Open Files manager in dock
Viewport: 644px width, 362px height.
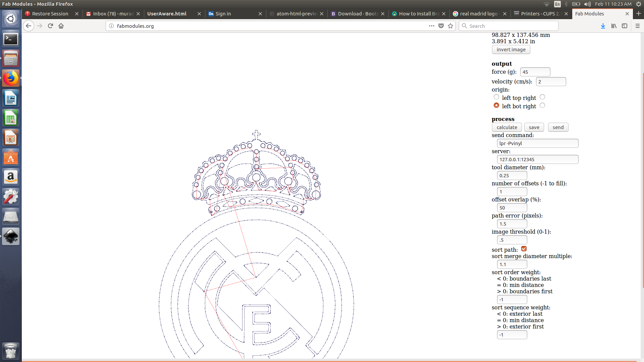pyautogui.click(x=11, y=59)
